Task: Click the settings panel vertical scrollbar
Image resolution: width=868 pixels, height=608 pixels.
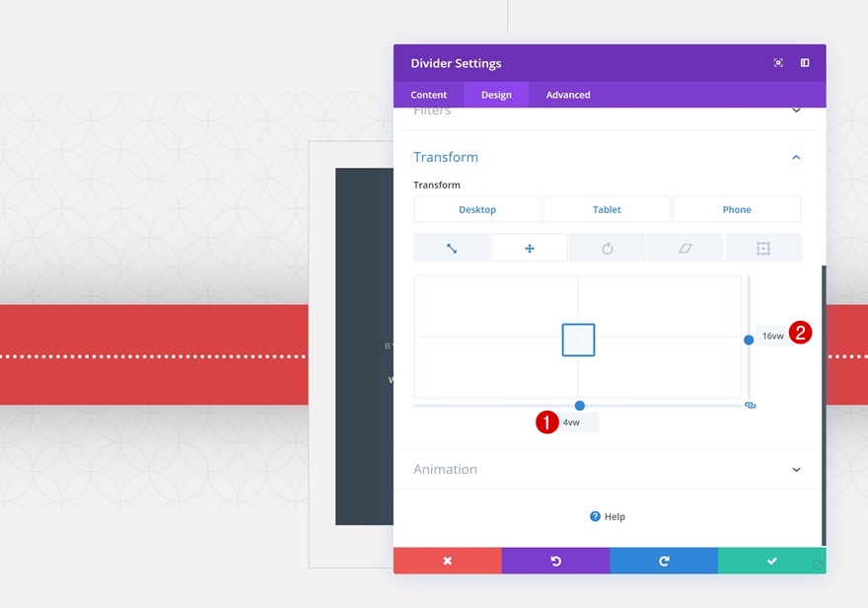Action: [824, 406]
